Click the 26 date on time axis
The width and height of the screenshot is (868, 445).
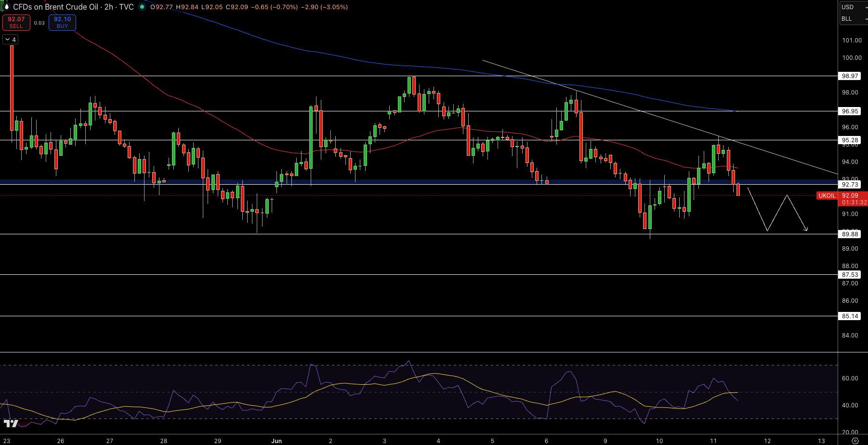(61, 441)
